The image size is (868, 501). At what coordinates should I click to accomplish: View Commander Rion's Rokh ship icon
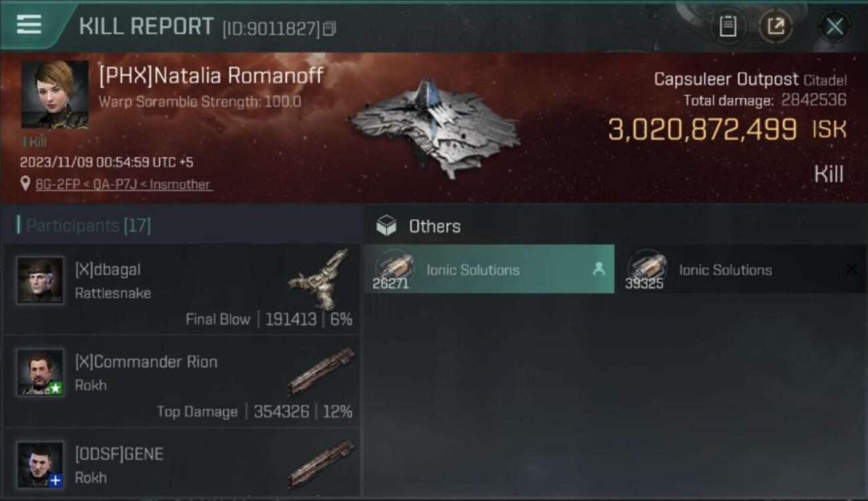click(320, 371)
